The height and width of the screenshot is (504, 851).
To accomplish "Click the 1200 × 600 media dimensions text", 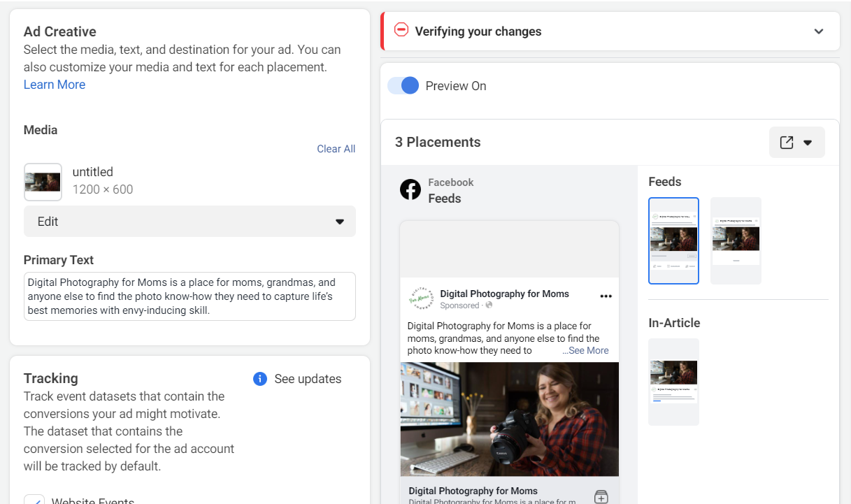I will [x=103, y=189].
